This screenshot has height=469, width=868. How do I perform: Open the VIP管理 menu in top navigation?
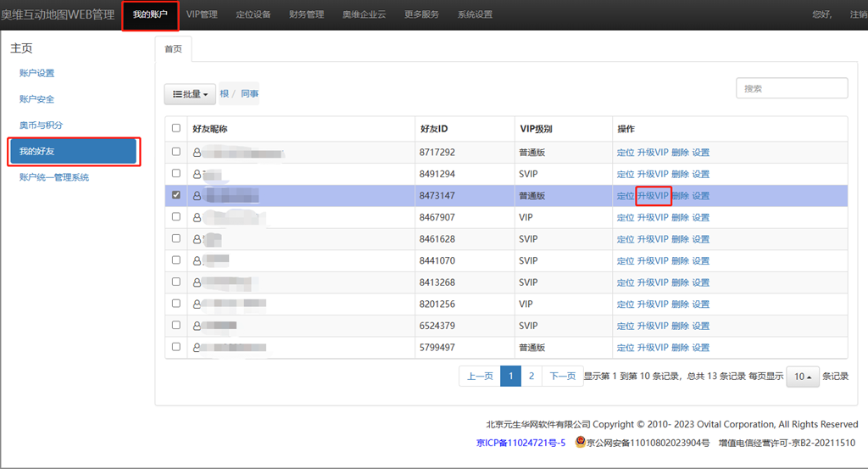[x=202, y=14]
